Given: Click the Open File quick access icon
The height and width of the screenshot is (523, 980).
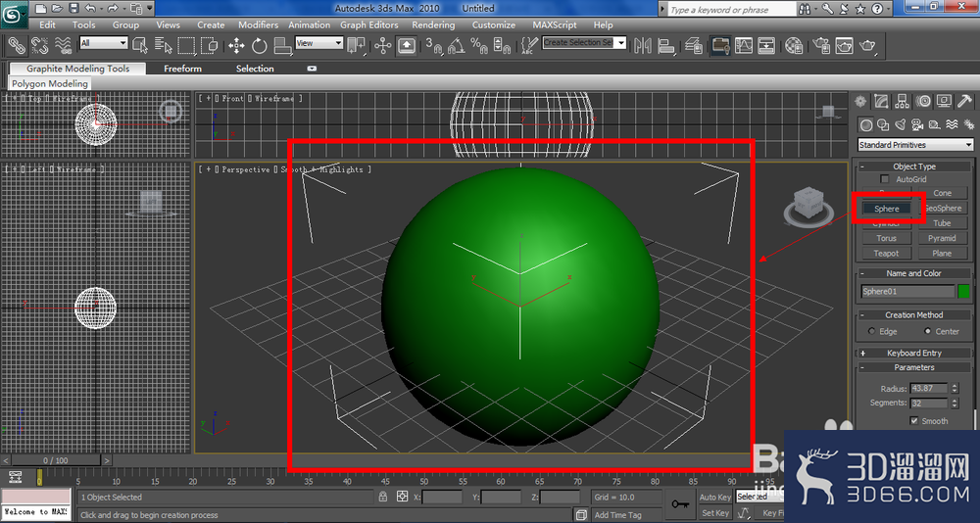Looking at the screenshot, I should pyautogui.click(x=58, y=9).
